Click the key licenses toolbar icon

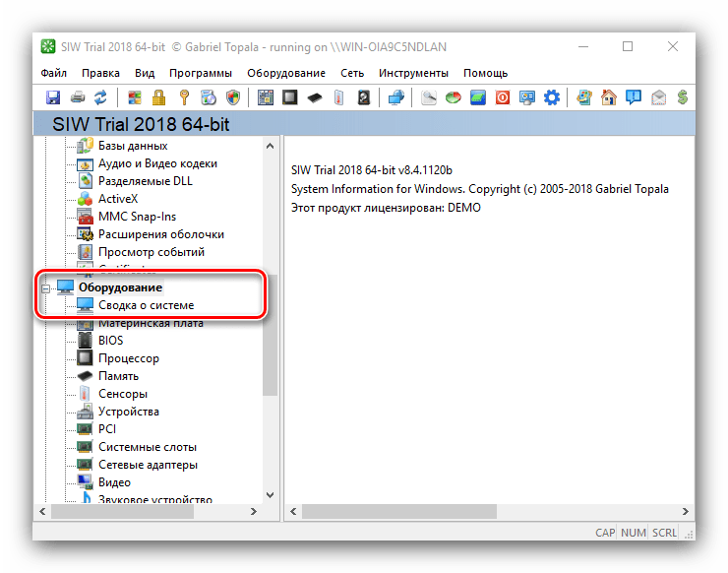(184, 97)
